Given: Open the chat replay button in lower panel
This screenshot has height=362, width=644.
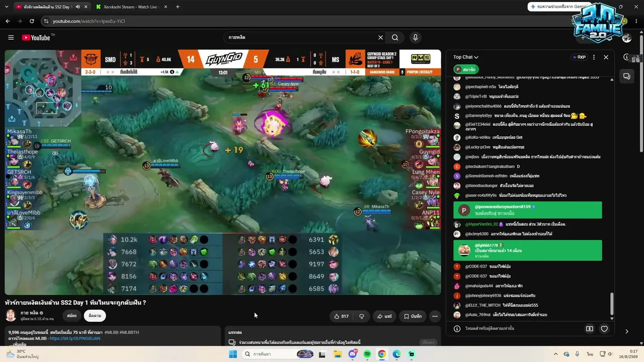Looking at the screenshot, I should 428,342.
